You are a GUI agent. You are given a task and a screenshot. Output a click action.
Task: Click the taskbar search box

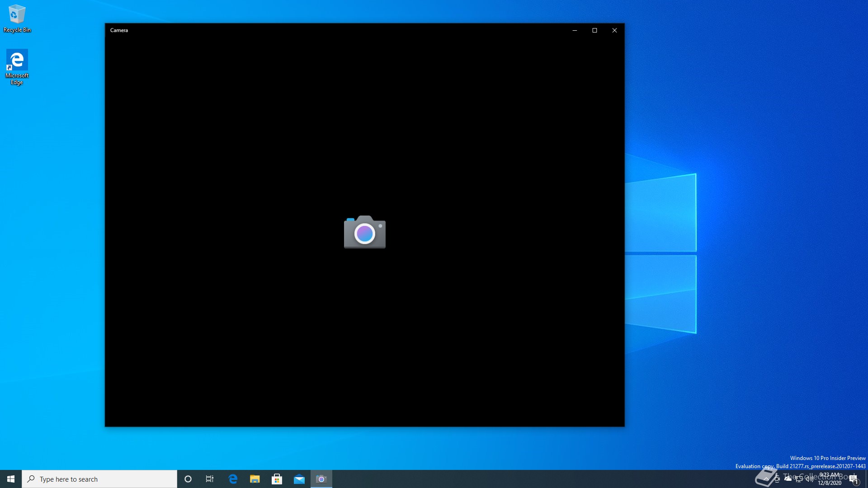point(99,479)
